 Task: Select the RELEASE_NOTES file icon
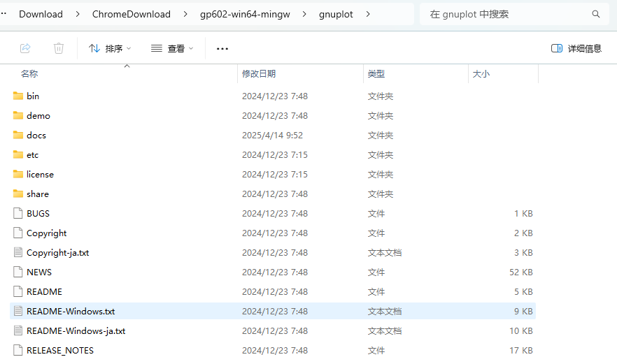pyautogui.click(x=17, y=350)
